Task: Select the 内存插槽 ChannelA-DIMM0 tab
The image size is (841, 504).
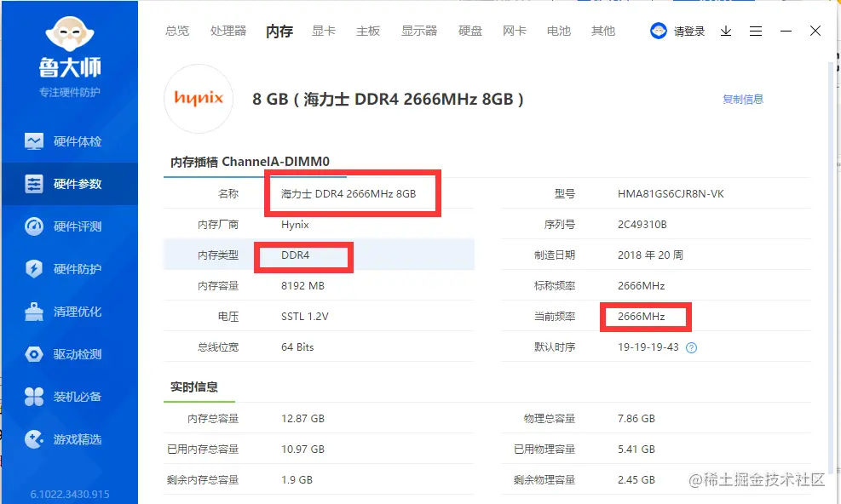Action: click(x=250, y=162)
